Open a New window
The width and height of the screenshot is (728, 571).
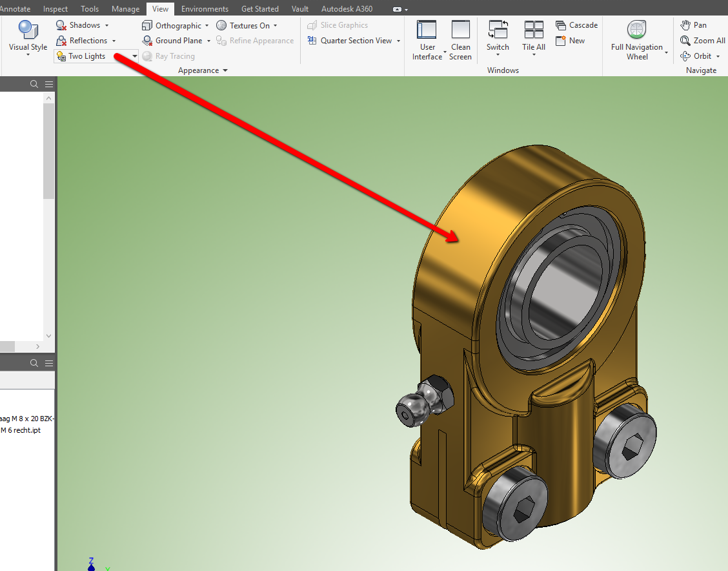[571, 40]
